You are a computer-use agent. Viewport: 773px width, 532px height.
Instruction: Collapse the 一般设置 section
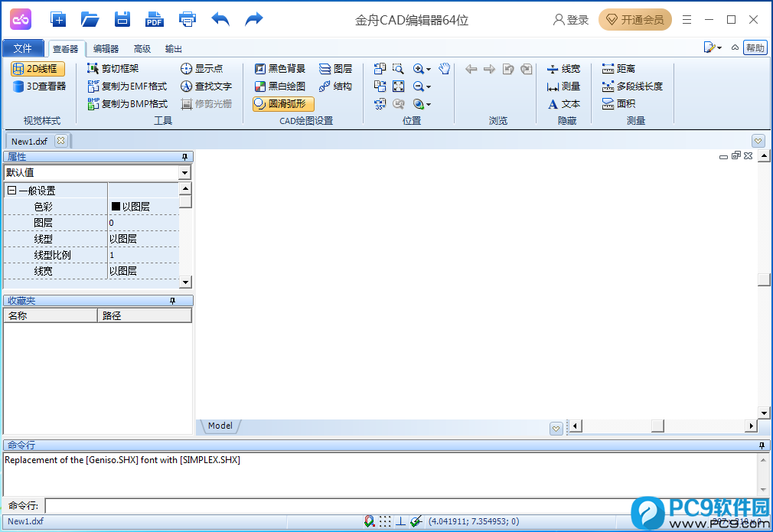click(x=12, y=191)
